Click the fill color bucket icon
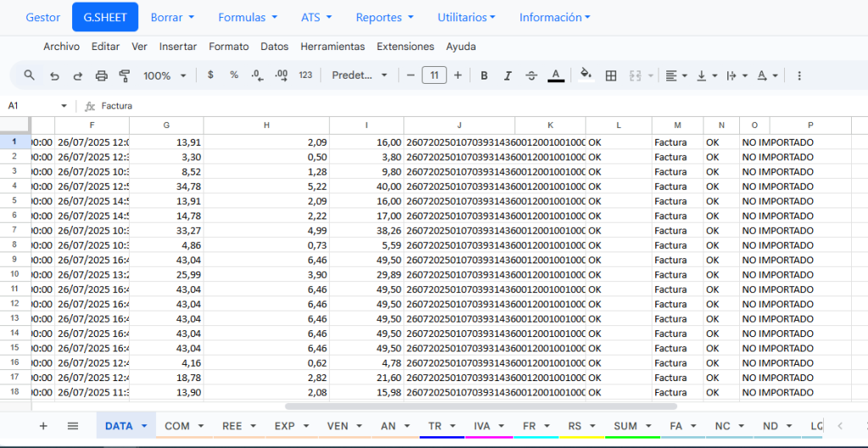Image resolution: width=868 pixels, height=448 pixels. coord(586,75)
